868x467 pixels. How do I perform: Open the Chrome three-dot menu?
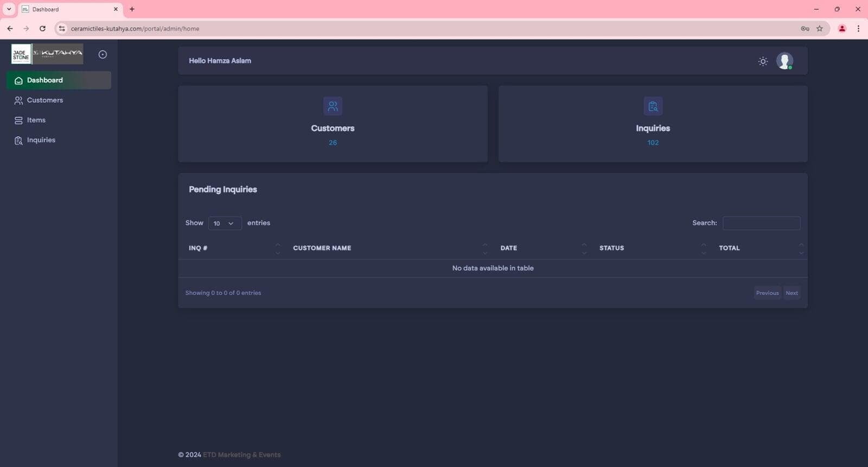click(858, 29)
